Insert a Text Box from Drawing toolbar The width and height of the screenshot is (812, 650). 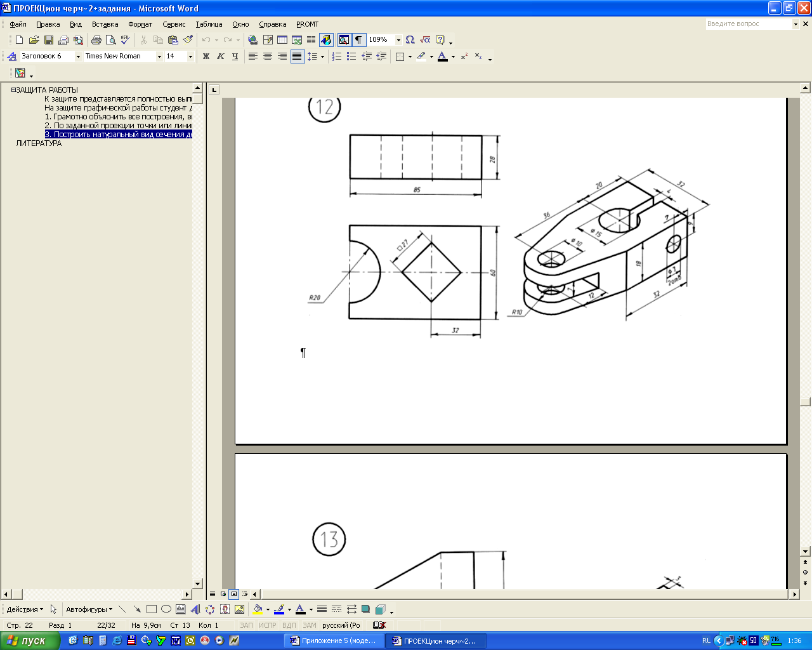pyautogui.click(x=181, y=609)
